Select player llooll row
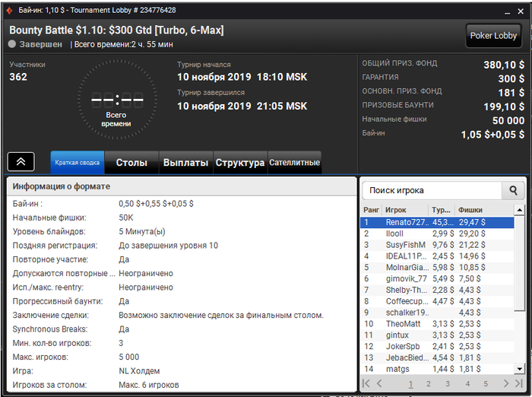 coord(437,233)
